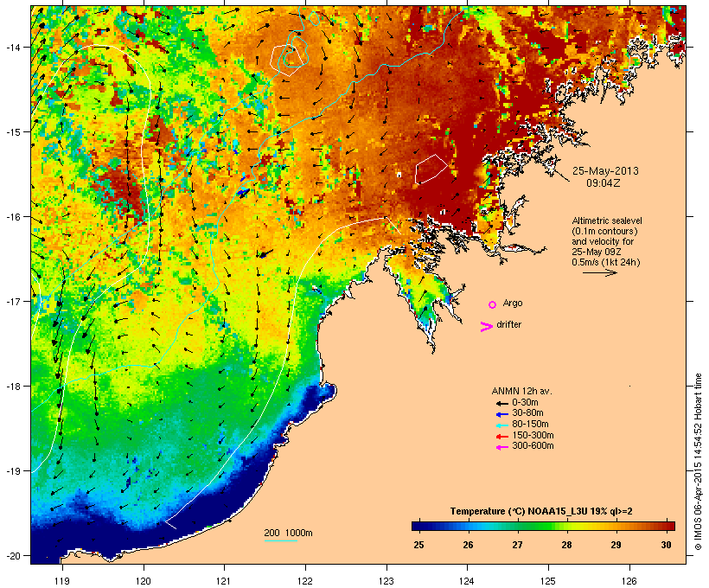
Task: Click the '300-600m' depth label
Action: [x=533, y=446]
